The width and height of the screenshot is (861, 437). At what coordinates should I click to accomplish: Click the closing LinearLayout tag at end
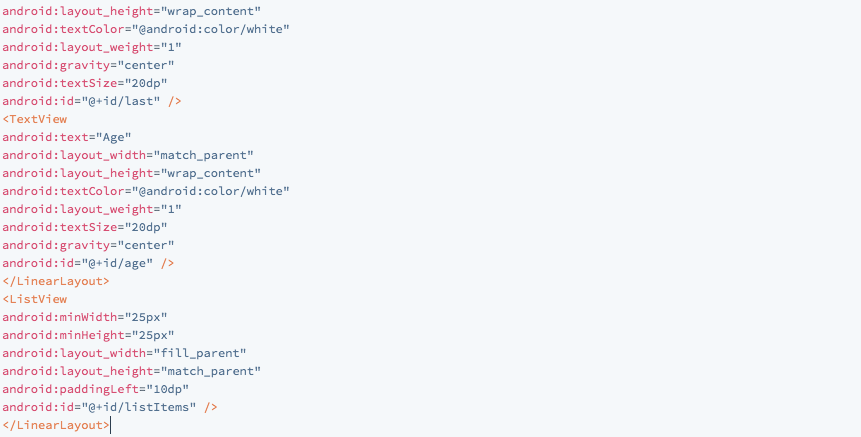tap(56, 425)
